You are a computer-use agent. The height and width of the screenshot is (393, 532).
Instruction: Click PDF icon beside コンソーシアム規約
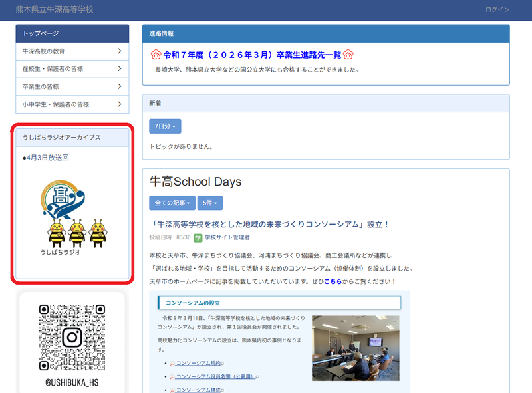coord(172,364)
